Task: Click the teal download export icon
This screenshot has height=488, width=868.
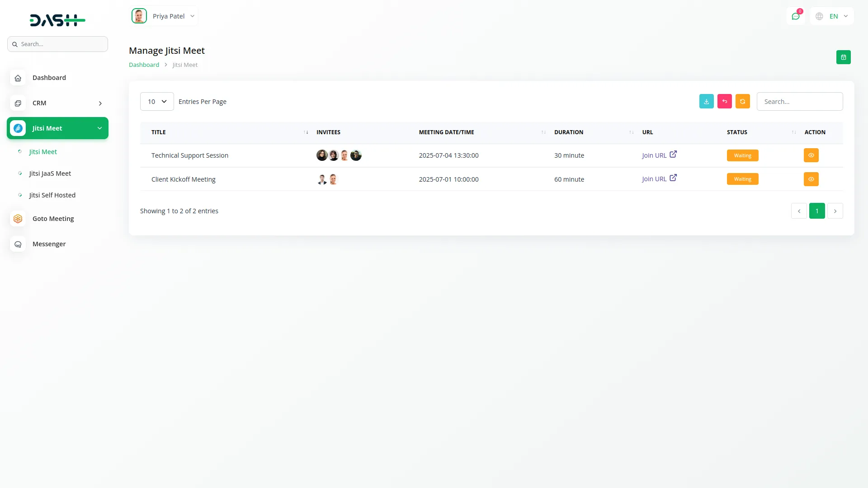Action: click(x=706, y=101)
